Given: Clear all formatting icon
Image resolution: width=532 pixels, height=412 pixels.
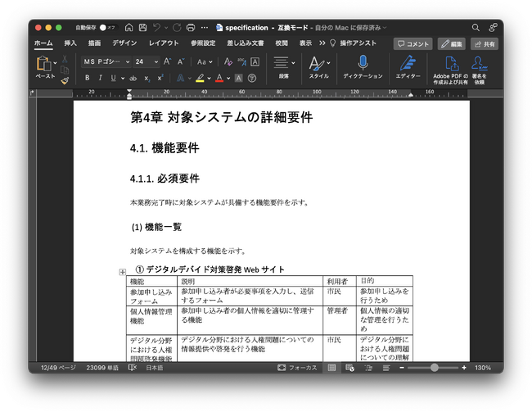Looking at the screenshot, I should click(x=228, y=61).
